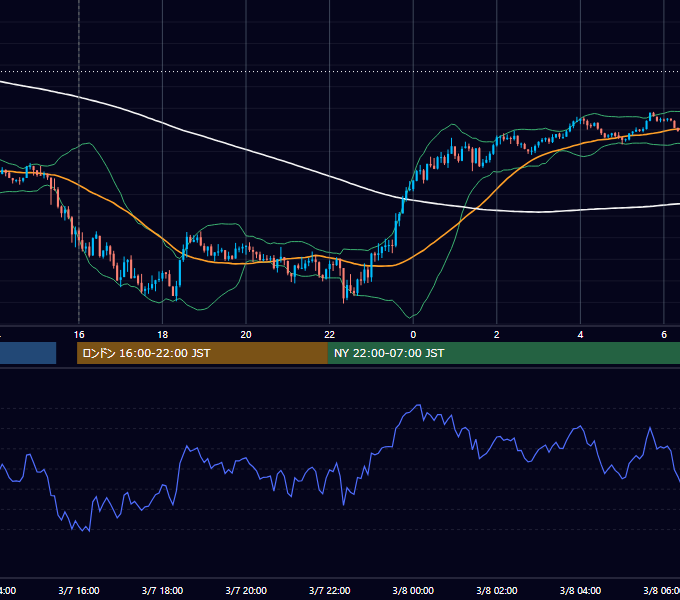Click the blue session bar before London

pos(28,353)
